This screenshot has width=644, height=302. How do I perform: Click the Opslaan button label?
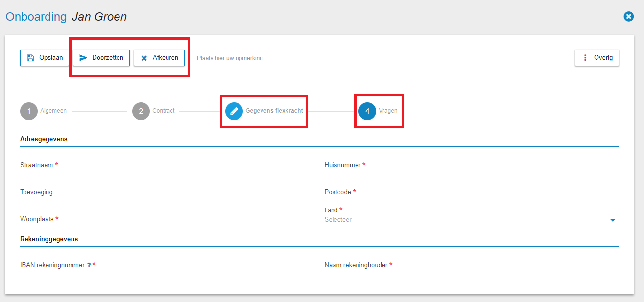coord(51,58)
